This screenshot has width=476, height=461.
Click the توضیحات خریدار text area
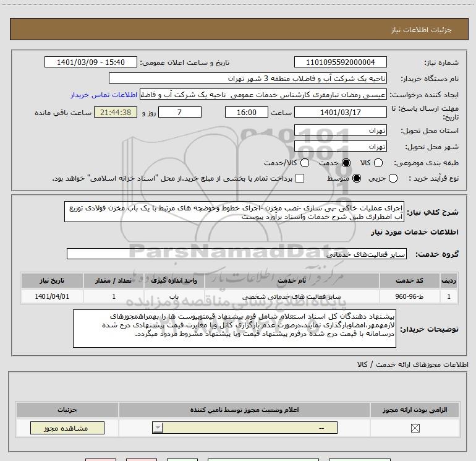click(234, 329)
